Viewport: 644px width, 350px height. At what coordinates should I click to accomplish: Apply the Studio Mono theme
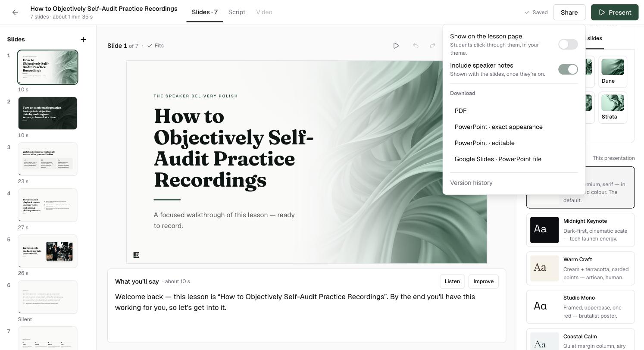pyautogui.click(x=580, y=306)
